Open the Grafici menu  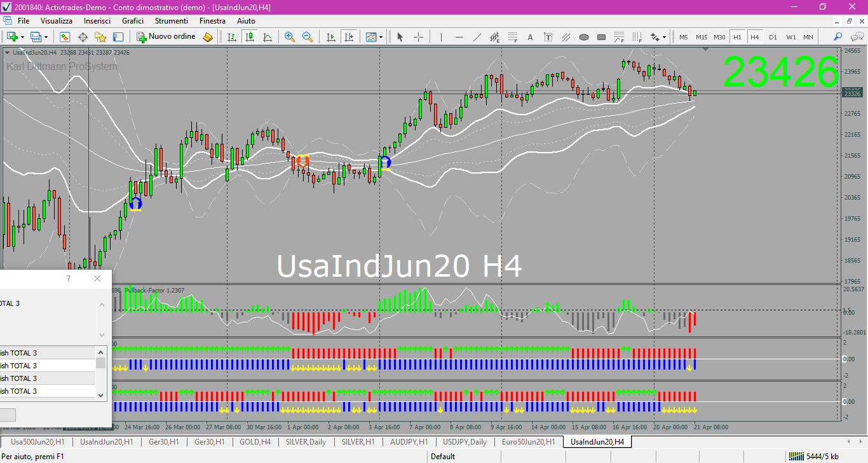click(x=133, y=21)
